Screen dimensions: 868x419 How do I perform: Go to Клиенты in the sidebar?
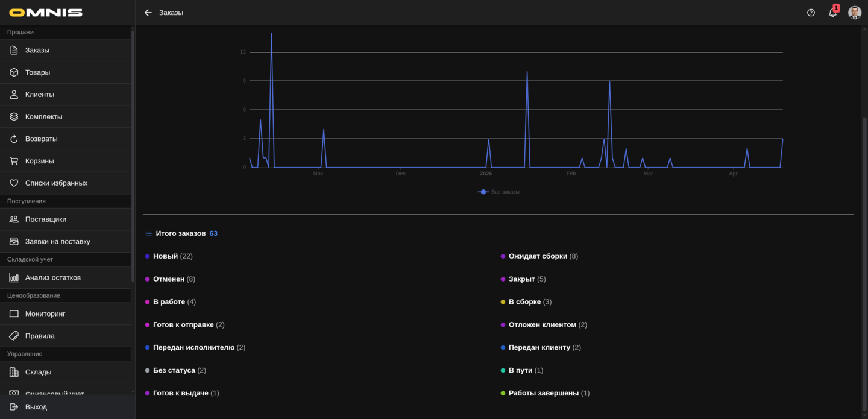point(40,95)
